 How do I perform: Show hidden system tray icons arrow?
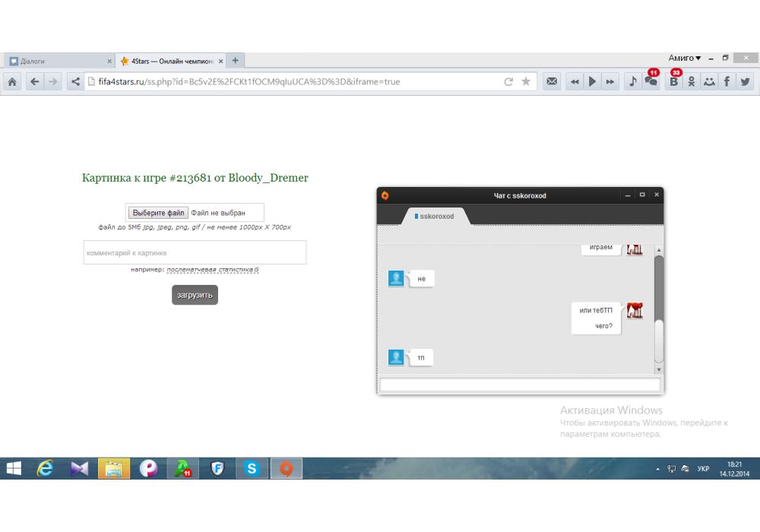click(658, 470)
